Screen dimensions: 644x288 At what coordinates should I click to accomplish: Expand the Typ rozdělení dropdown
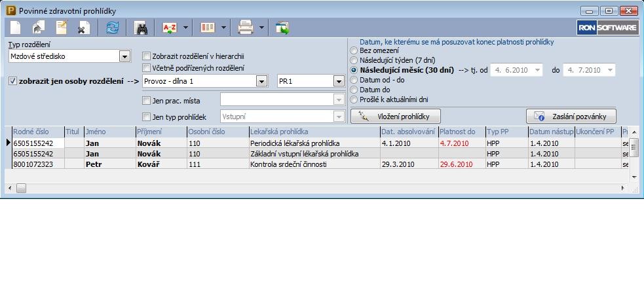click(125, 56)
